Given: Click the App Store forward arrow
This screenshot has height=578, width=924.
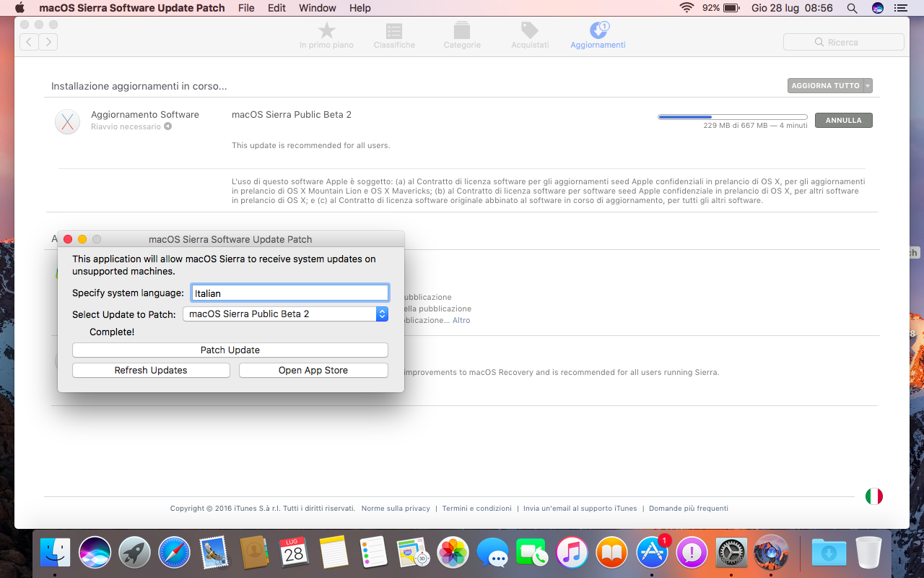Looking at the screenshot, I should (48, 42).
